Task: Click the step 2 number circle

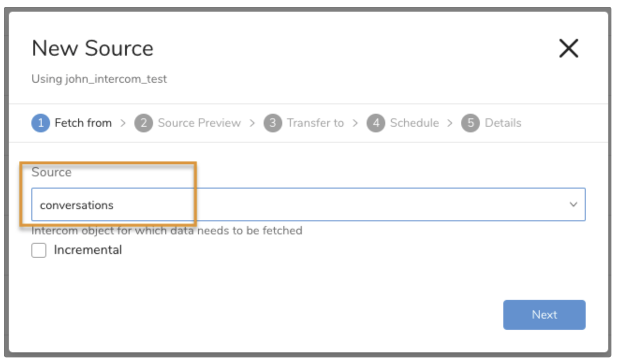Action: tap(144, 123)
